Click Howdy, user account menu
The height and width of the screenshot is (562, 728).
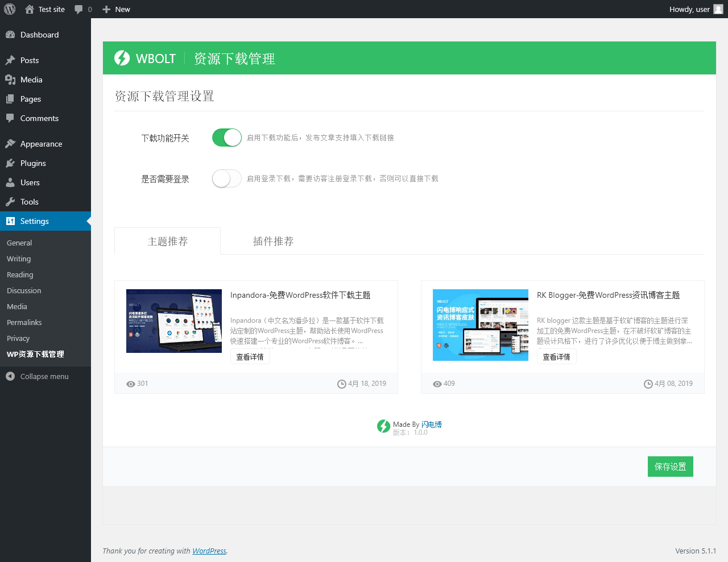click(696, 9)
